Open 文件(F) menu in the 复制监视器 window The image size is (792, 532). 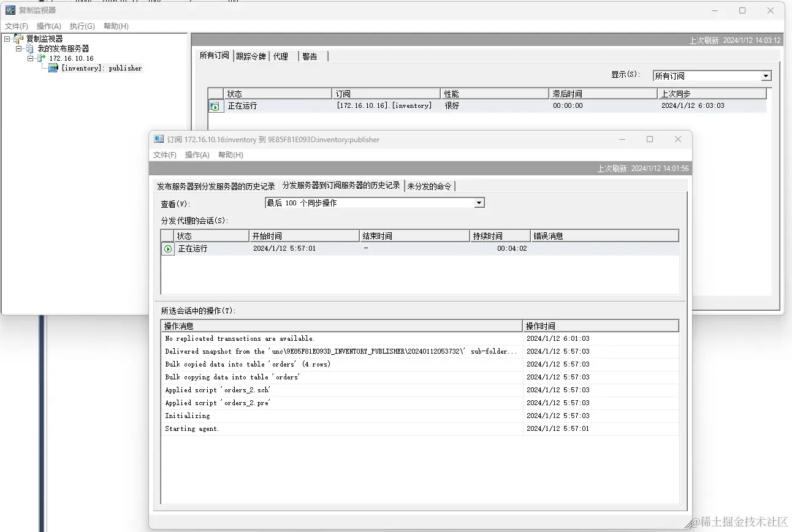tap(17, 26)
